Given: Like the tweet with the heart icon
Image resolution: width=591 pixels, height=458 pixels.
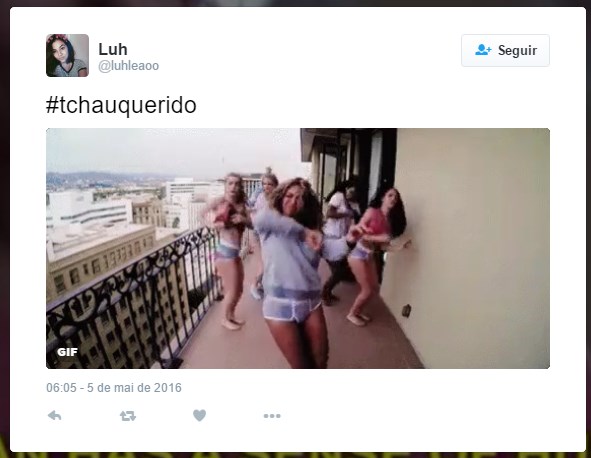Looking at the screenshot, I should click(x=199, y=415).
